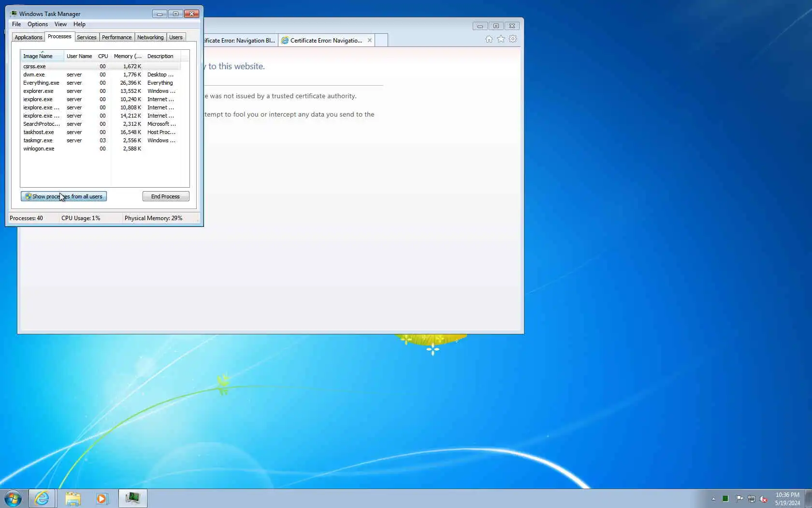Click the 26,396 K memory value
The image size is (812, 508).
coord(130,83)
